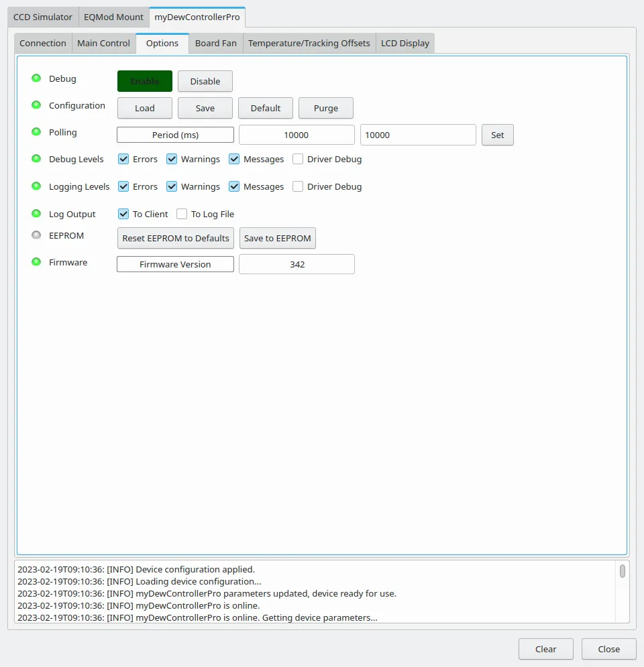Switch to the CCD Simulator device tab
Image resolution: width=644 pixels, height=667 pixels.
click(43, 17)
